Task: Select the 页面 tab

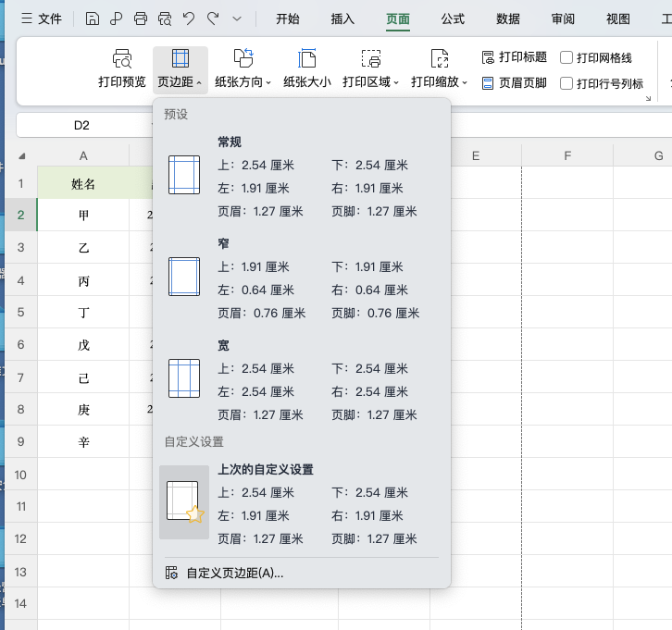Action: pos(398,19)
